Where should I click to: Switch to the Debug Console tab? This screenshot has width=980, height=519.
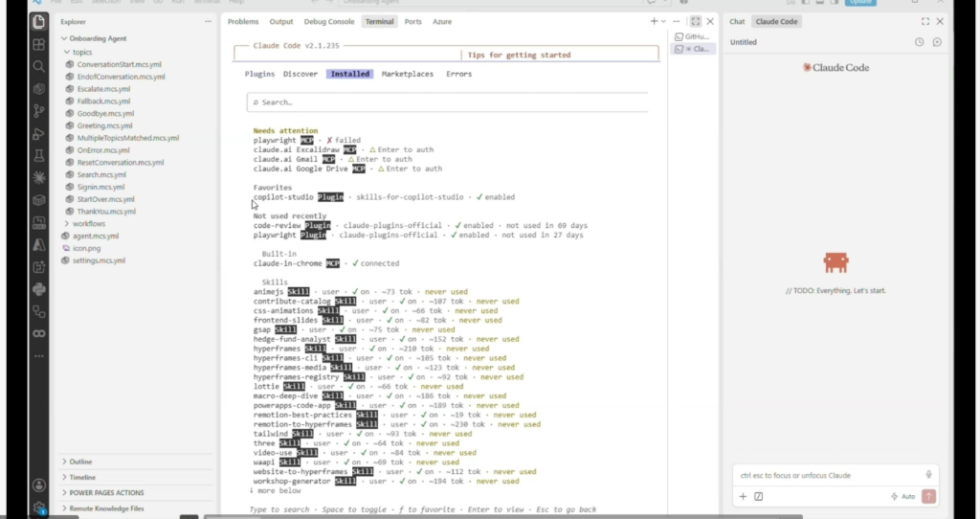click(x=329, y=21)
